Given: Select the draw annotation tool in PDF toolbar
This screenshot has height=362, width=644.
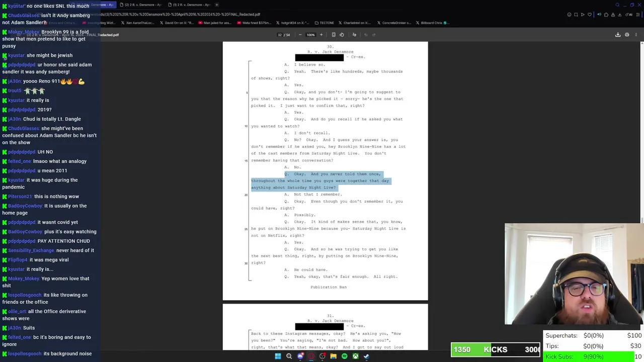Looking at the screenshot, I should click(x=354, y=35).
